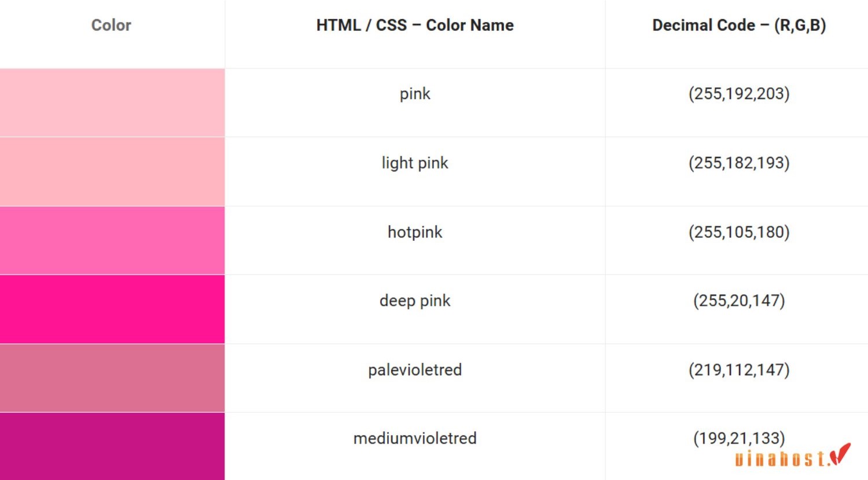Select the hotpink name text
Viewport: 868px width, 480px height.
[x=415, y=232]
